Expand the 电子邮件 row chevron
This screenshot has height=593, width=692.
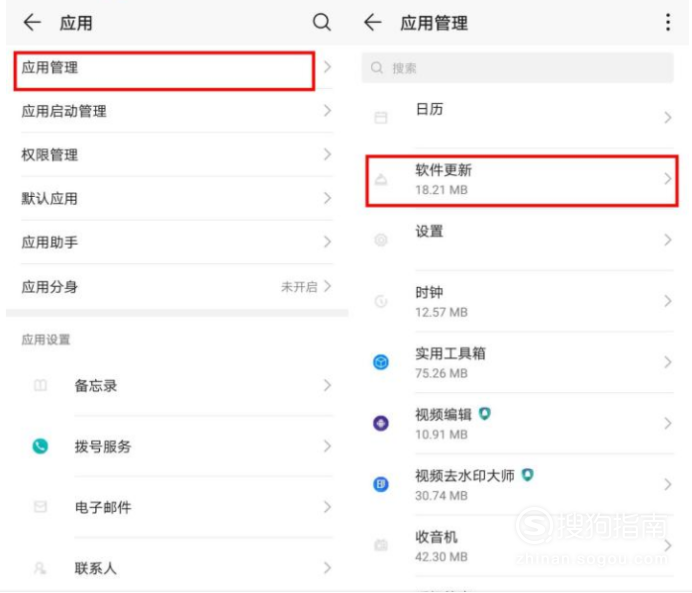point(327,507)
